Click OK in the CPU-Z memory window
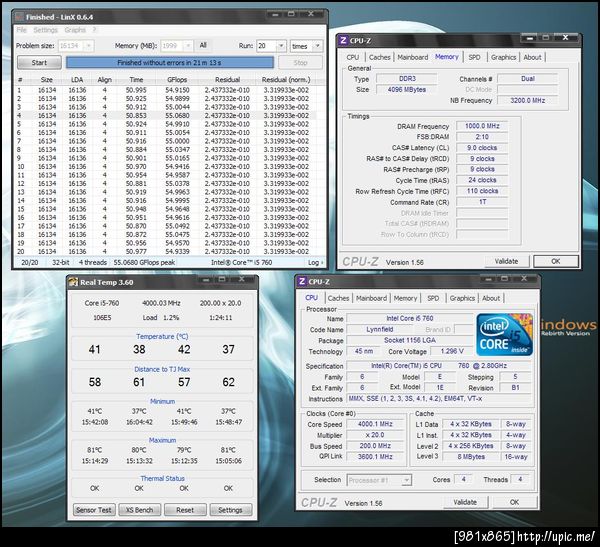This screenshot has width=600, height=547. 556,261
